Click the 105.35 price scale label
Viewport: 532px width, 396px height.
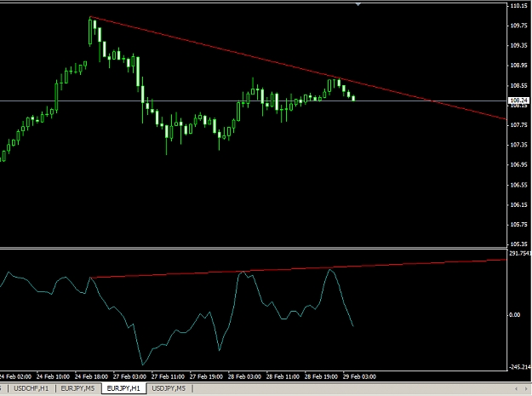518,244
